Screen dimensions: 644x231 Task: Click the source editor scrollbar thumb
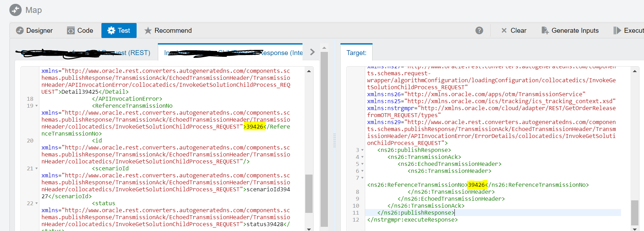pos(309,193)
